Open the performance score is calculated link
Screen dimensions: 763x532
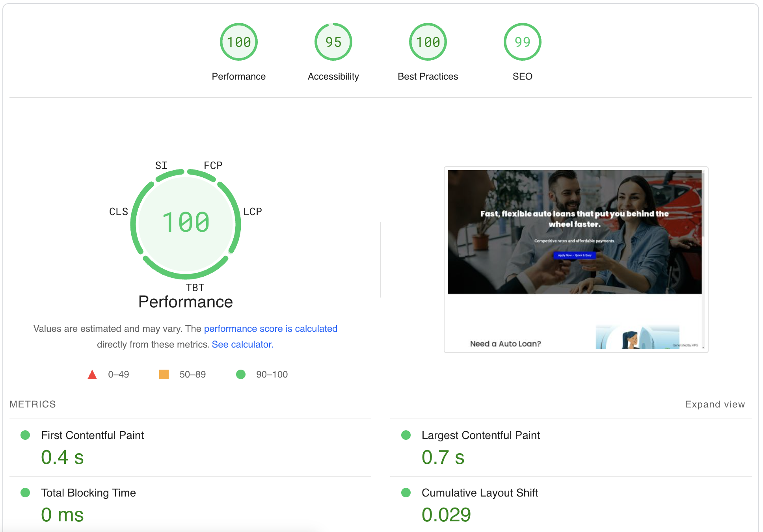pyautogui.click(x=271, y=329)
